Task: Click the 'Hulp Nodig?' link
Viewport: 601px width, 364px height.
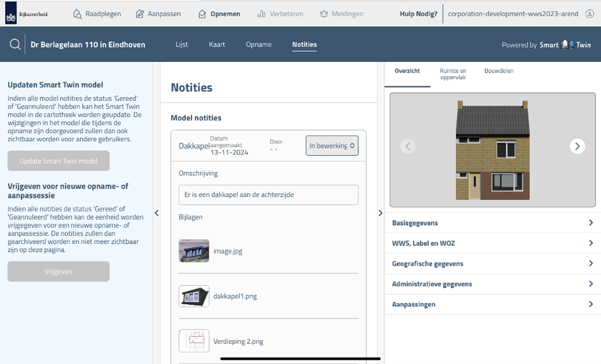Action: click(x=418, y=14)
